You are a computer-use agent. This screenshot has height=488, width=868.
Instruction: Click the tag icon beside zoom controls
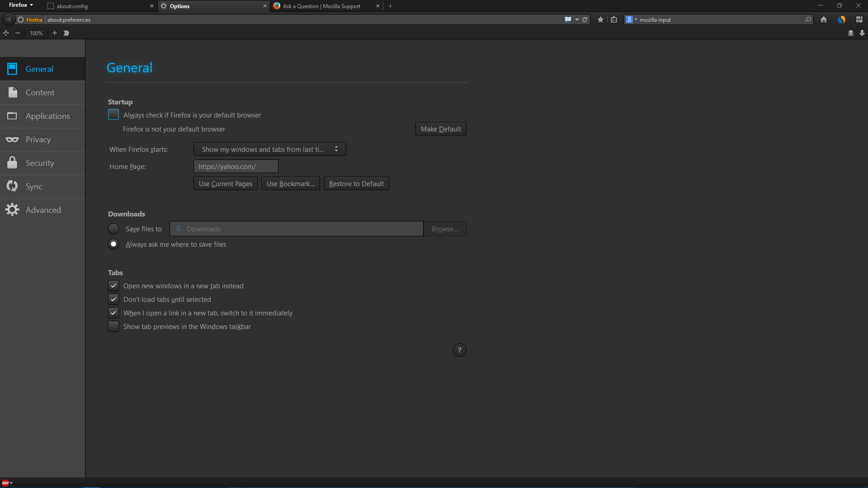(66, 33)
